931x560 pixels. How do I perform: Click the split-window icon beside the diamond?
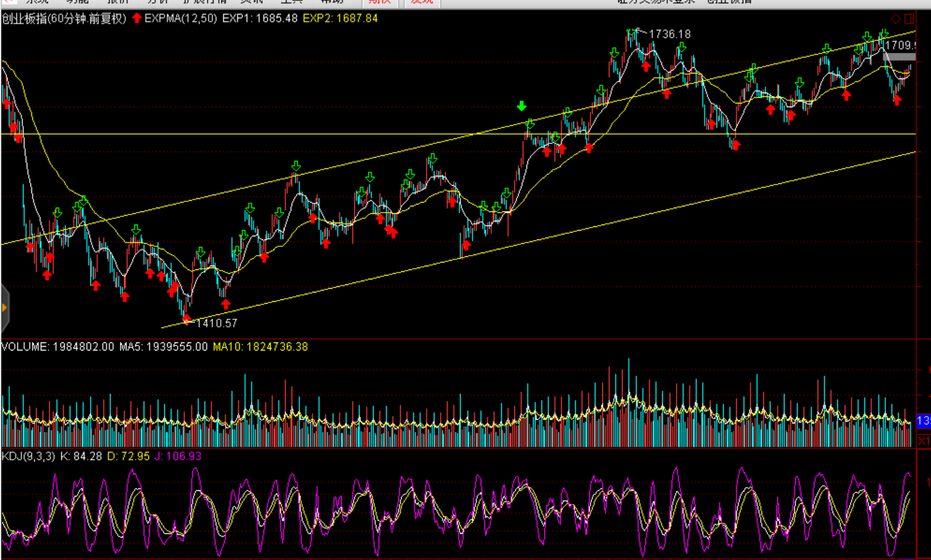coord(909,19)
